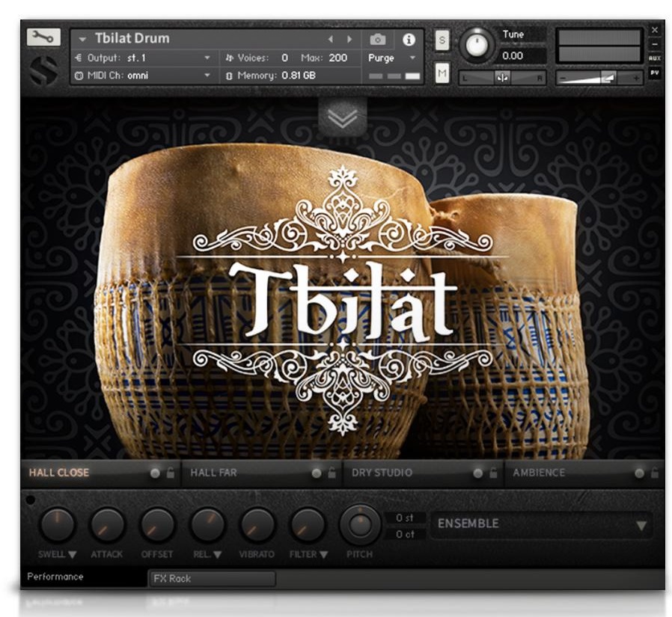Close the Tbilat Drum instrument
The width and height of the screenshot is (672, 617).
coord(655,30)
